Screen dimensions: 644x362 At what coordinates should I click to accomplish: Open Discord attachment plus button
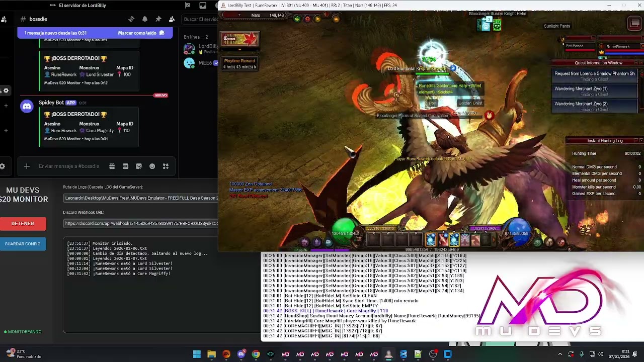[x=27, y=166]
